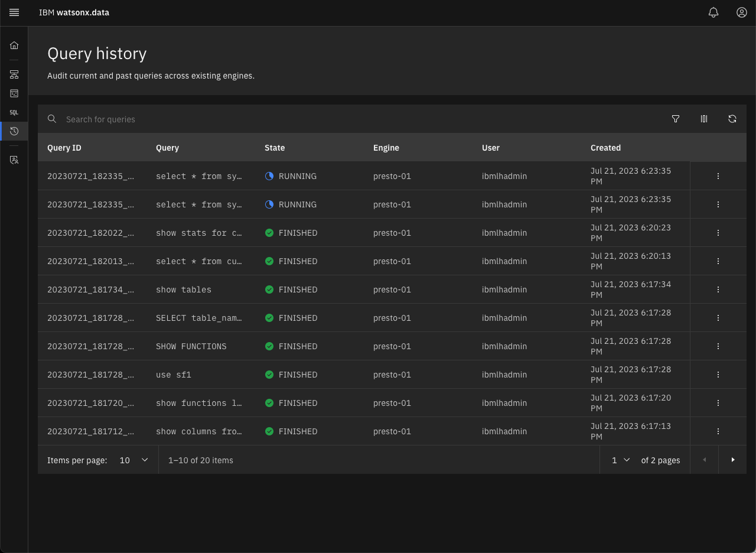Sort by Query ID column header

(64, 148)
